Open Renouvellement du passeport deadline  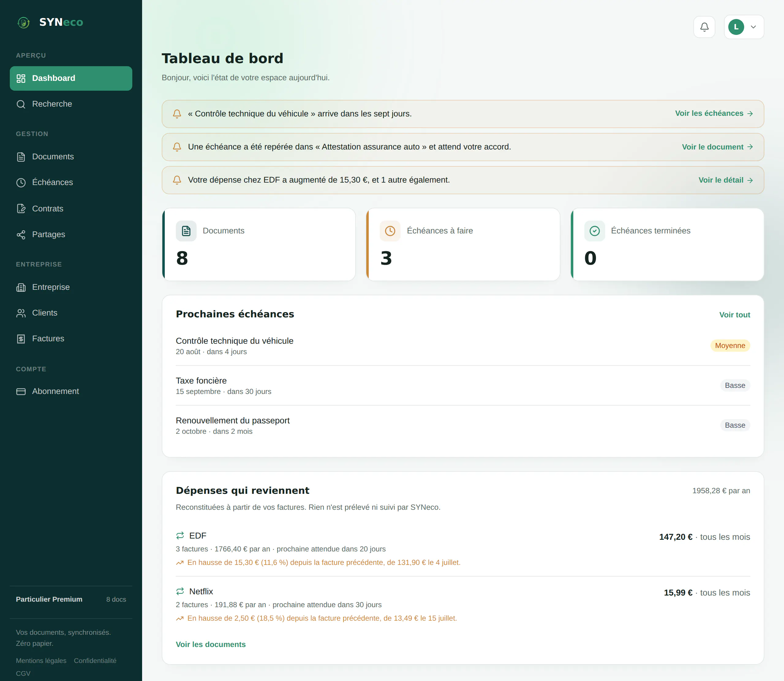pos(463,426)
